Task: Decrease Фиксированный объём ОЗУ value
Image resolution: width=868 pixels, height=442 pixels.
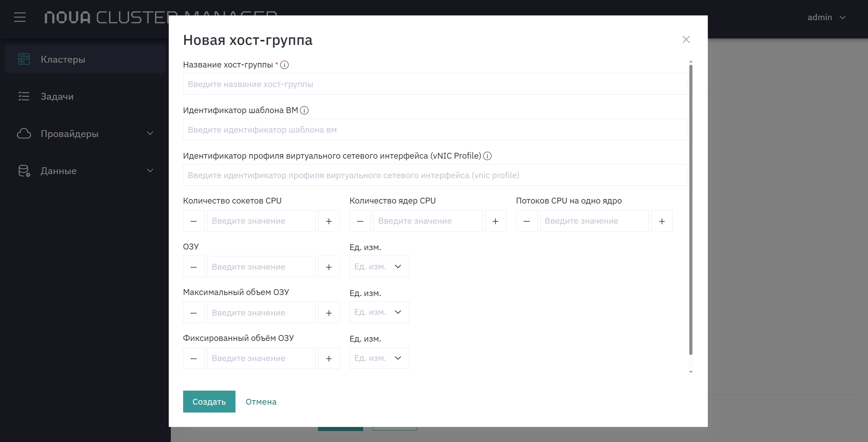Action: pyautogui.click(x=194, y=358)
